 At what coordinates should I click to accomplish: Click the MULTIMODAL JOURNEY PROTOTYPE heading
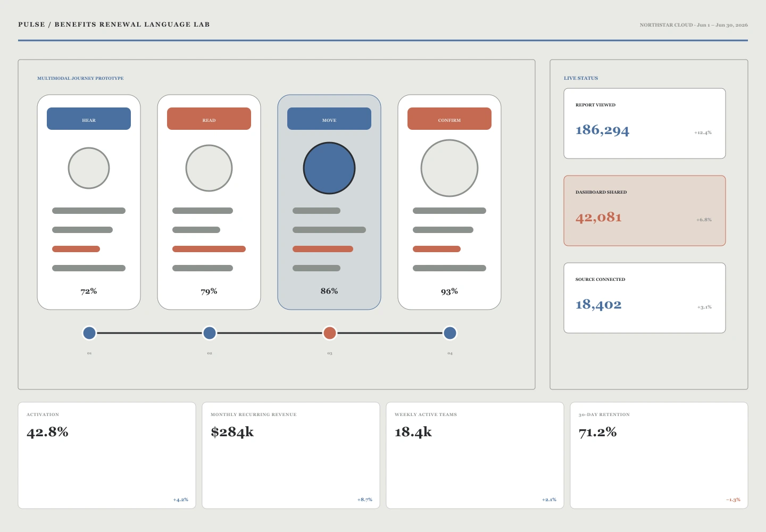80,78
